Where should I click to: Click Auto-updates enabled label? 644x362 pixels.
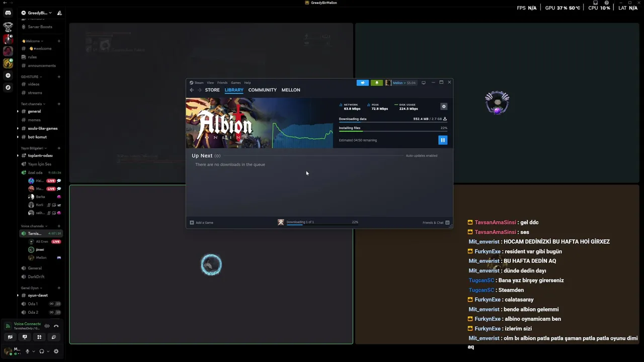pos(422,155)
